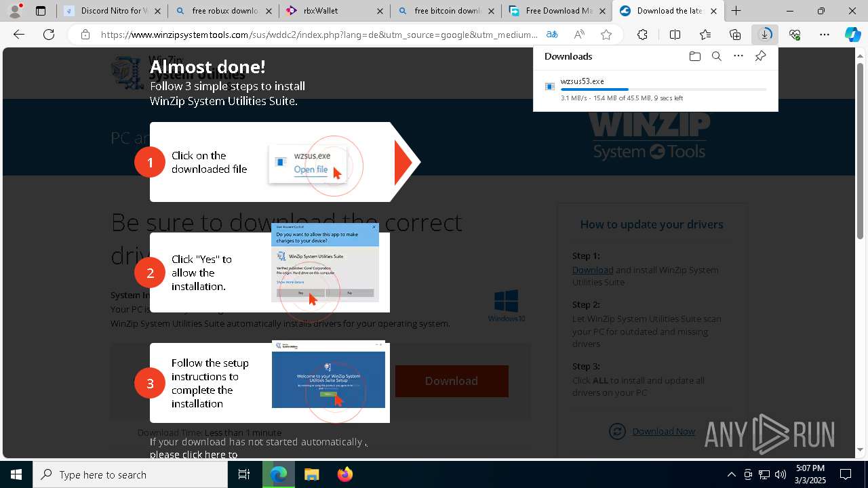Open downloads folder icon in Downloads panel
This screenshot has width=868, height=488.
694,56
